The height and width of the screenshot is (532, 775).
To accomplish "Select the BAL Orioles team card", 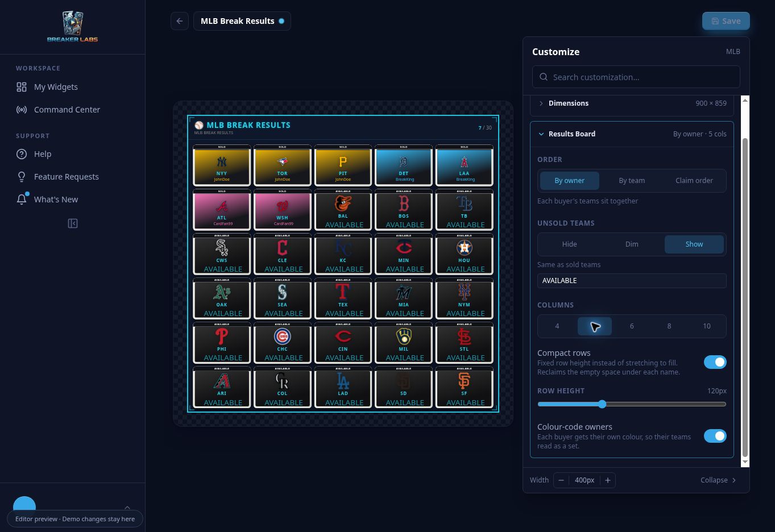I will (343, 209).
